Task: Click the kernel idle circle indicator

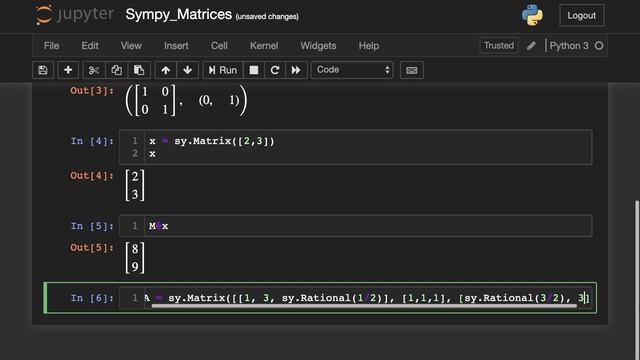Action: coord(599,46)
